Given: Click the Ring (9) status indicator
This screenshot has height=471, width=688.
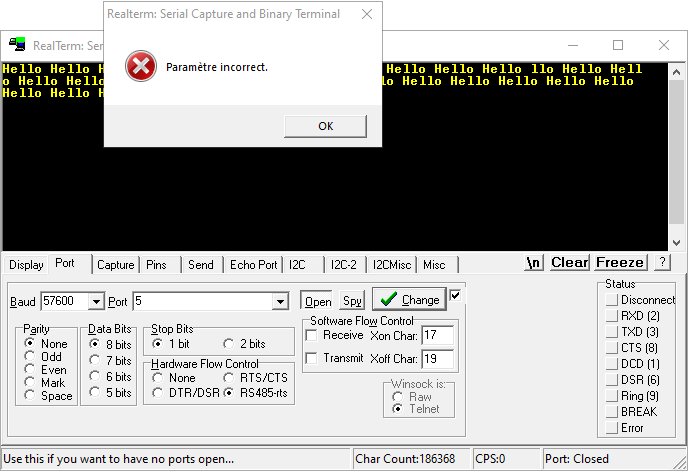Looking at the screenshot, I should click(612, 396).
